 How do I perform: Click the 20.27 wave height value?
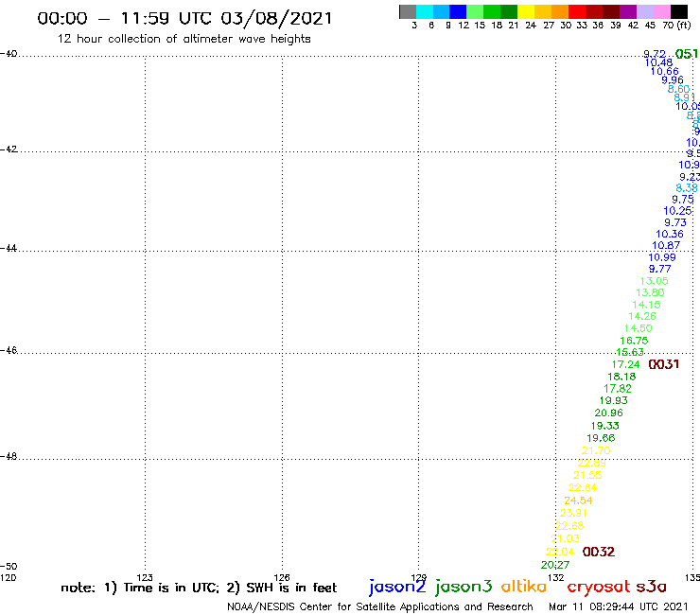coord(555,565)
